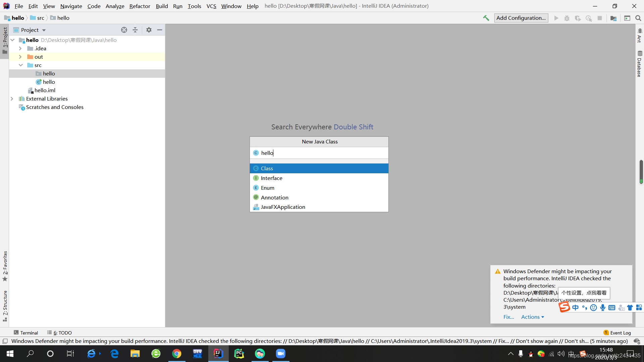Click the Run with Coverage icon
Viewport: 644px width, 362px height.
578,18
